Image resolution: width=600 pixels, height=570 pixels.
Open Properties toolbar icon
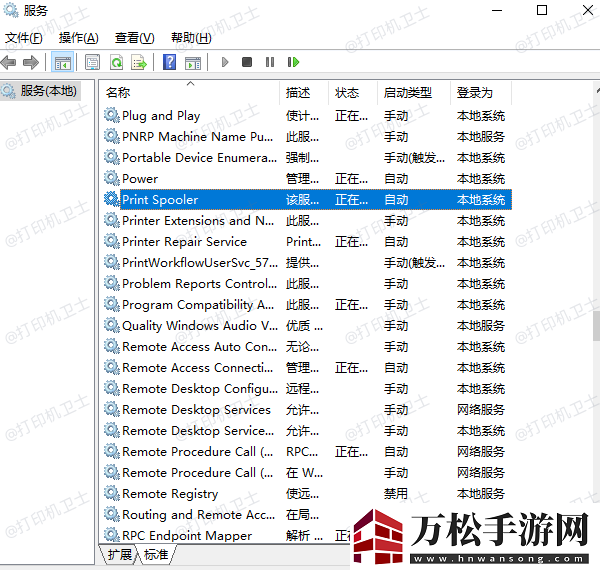92,62
